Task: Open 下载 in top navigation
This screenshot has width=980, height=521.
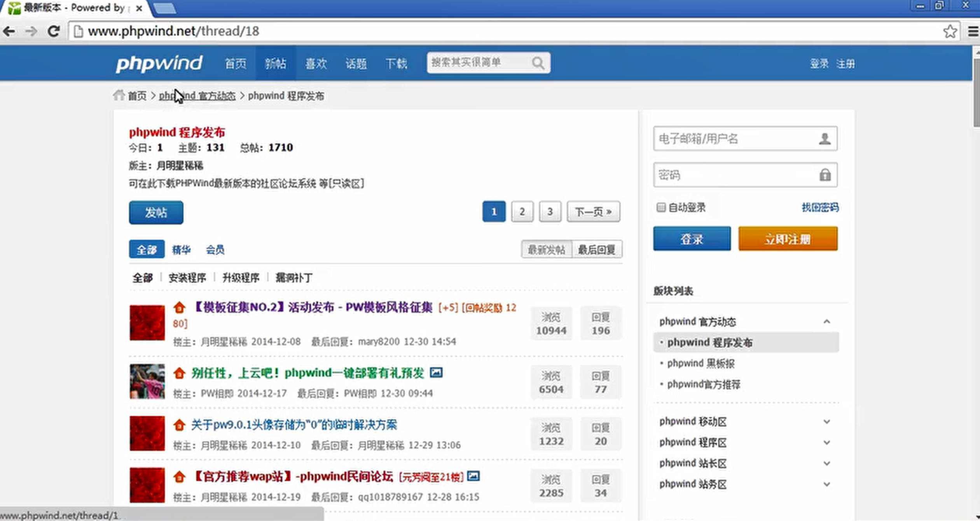Action: coord(396,63)
